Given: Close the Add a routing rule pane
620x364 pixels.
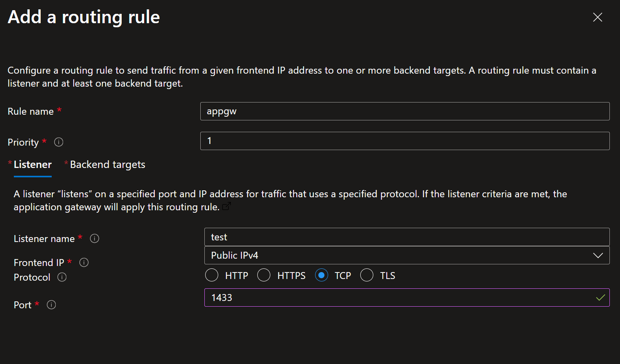Looking at the screenshot, I should click(x=597, y=17).
